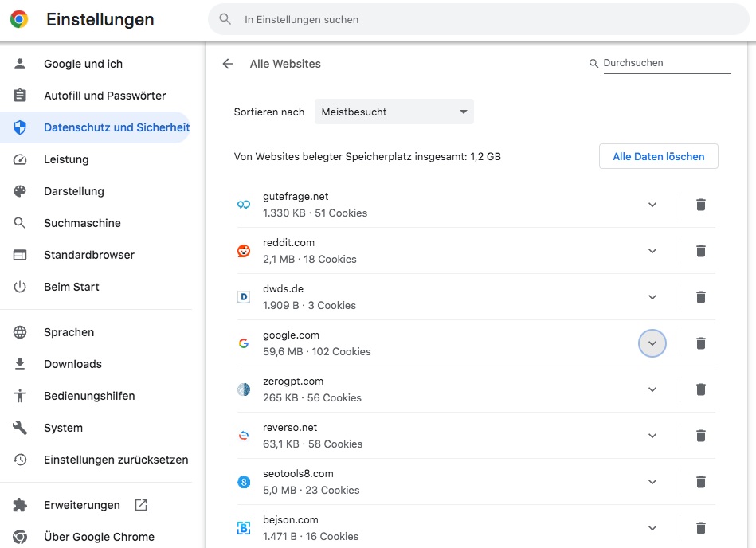Go back with the arrow beside Alle Websites

point(229,64)
